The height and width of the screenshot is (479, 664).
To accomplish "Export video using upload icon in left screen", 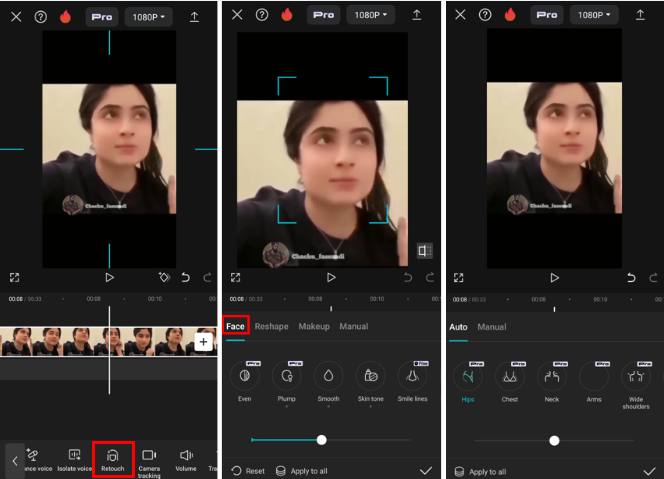I will (x=194, y=17).
